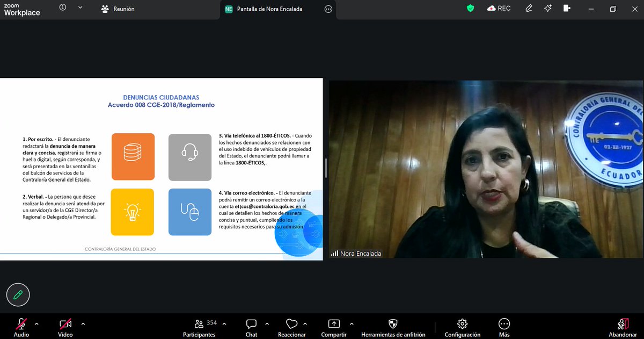
Task: Expand the Vídeo options chevron
Action: pos(83,324)
